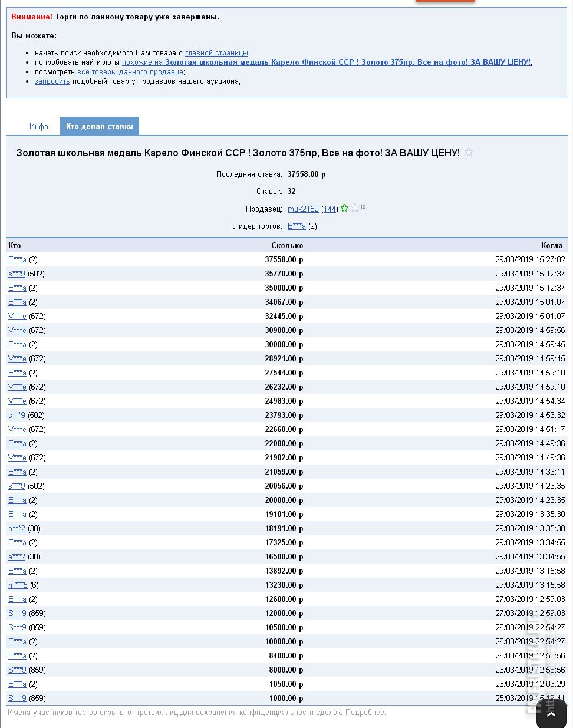Open bidder a***2 in the 18191.00 row
This screenshot has height=728, width=573.
pos(17,529)
